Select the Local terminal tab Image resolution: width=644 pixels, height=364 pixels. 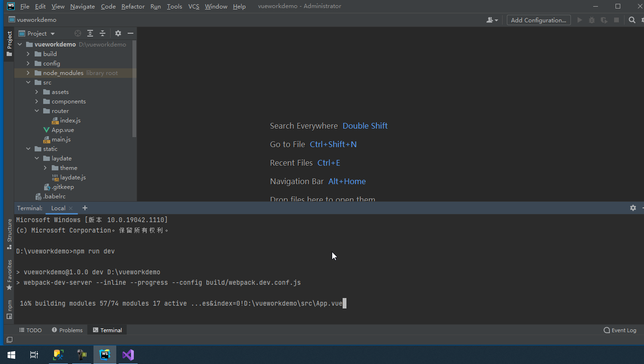(x=58, y=208)
